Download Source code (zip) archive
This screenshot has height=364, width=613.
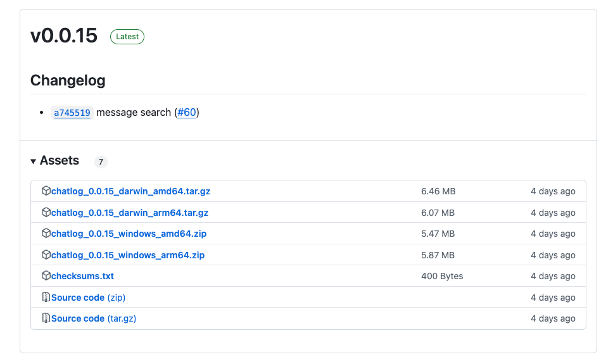88,298
